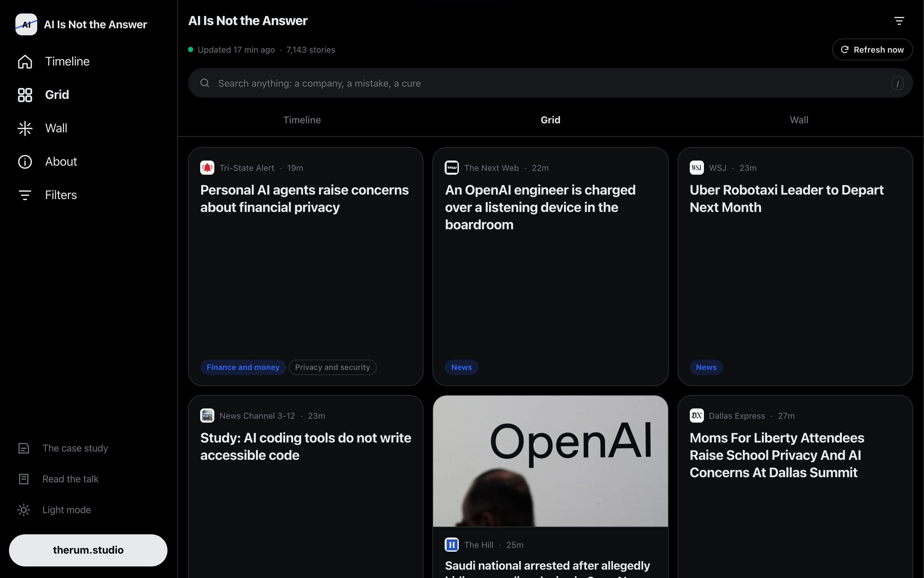Click the Refresh now button

pyautogui.click(x=872, y=50)
